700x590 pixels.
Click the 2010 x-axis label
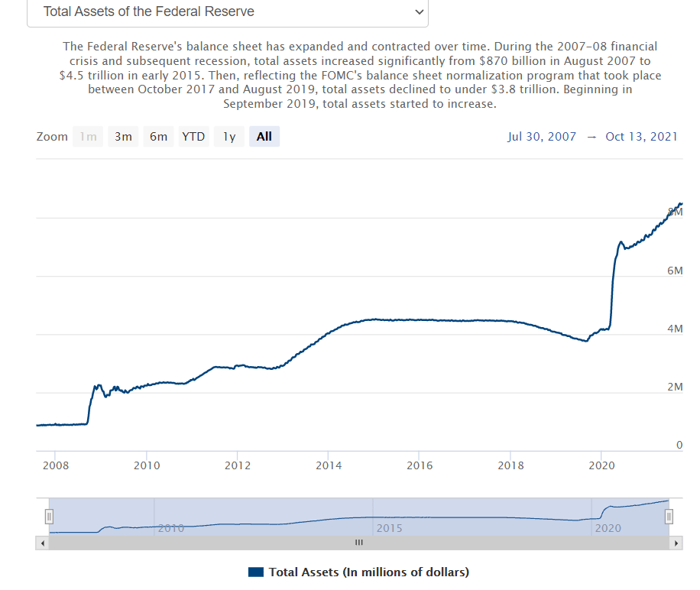147,465
